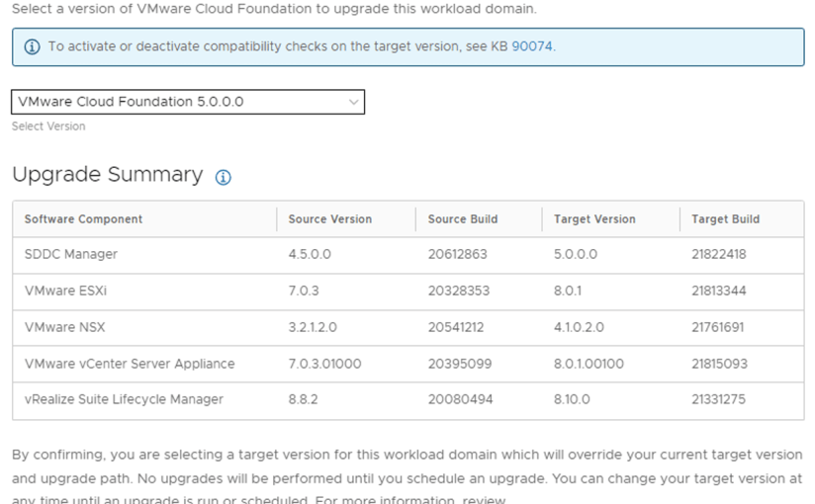Click the NSX target build 21761691 cell
The image size is (815, 504).
click(717, 327)
